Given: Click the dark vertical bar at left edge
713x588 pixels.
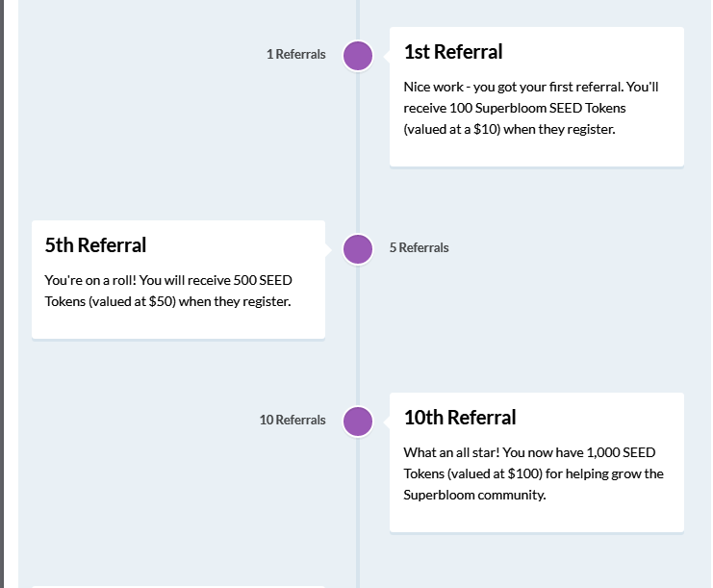Looking at the screenshot, I should click(2, 294).
